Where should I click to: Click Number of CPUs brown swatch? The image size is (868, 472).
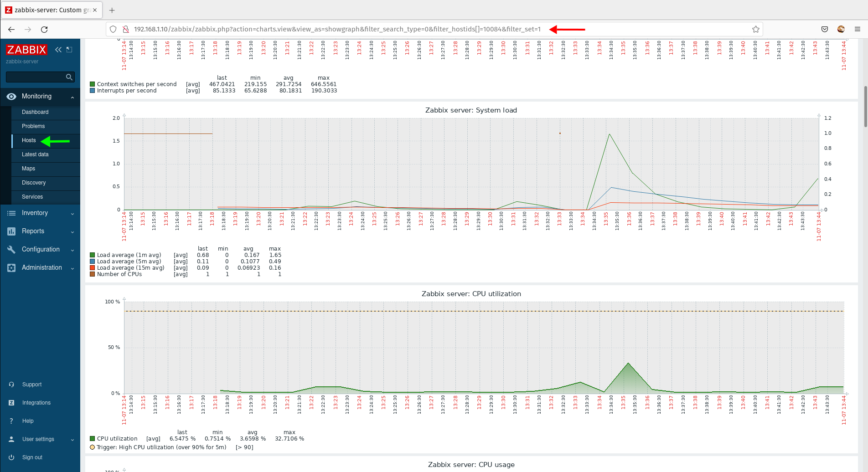click(93, 274)
